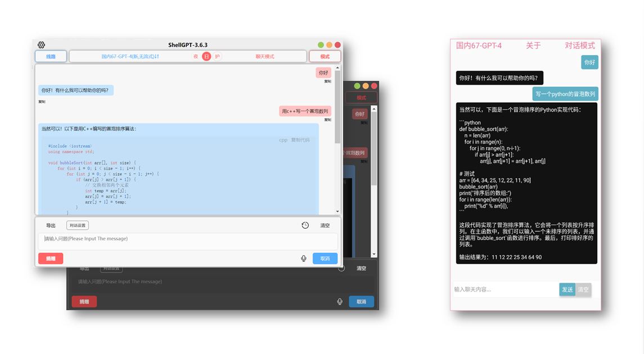
Task: Click 复制 under 有什么我可以帮助你的吗 reply
Action: click(x=42, y=102)
